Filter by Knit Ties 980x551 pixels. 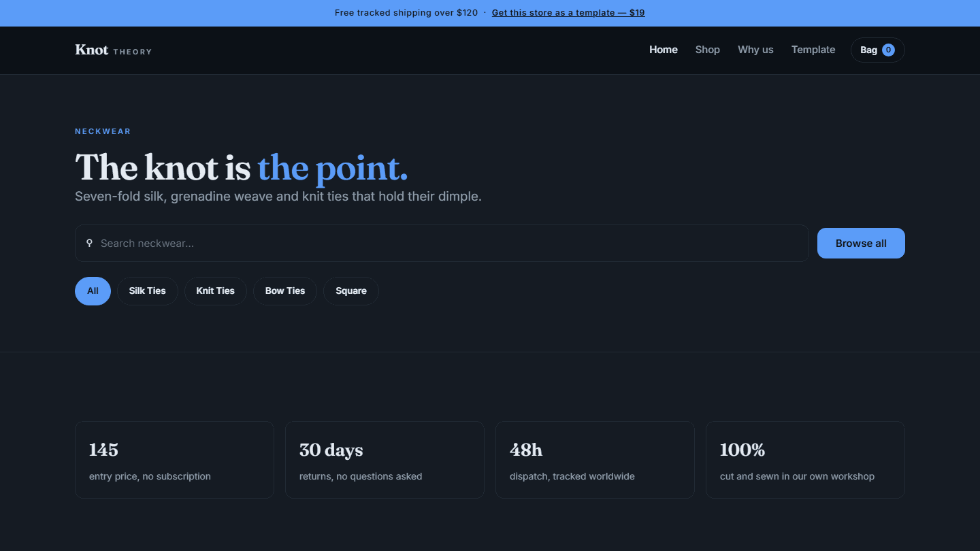coord(215,291)
